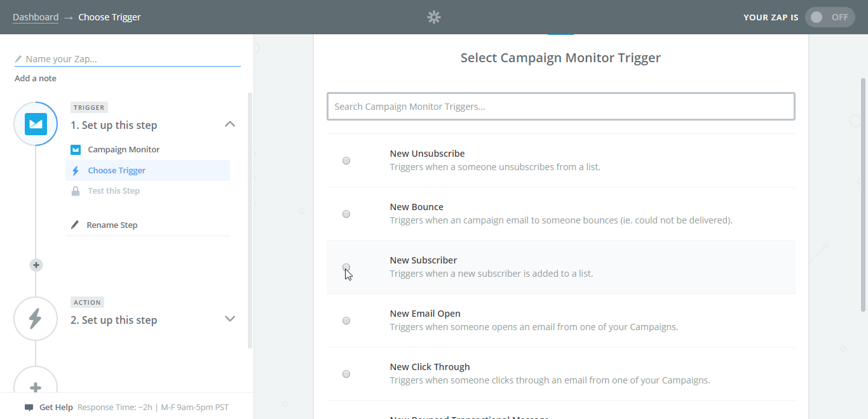The width and height of the screenshot is (868, 419).
Task: Click the Choose Trigger breadcrumb text
Action: 109,17
